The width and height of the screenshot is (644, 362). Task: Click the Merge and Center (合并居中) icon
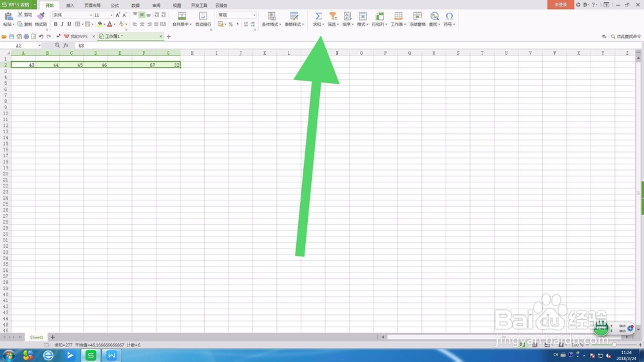click(182, 16)
